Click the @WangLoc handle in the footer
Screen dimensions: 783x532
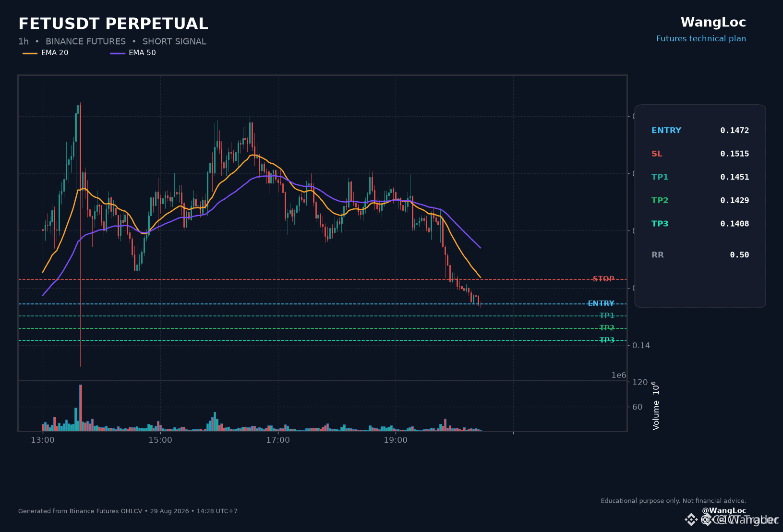coord(724,510)
